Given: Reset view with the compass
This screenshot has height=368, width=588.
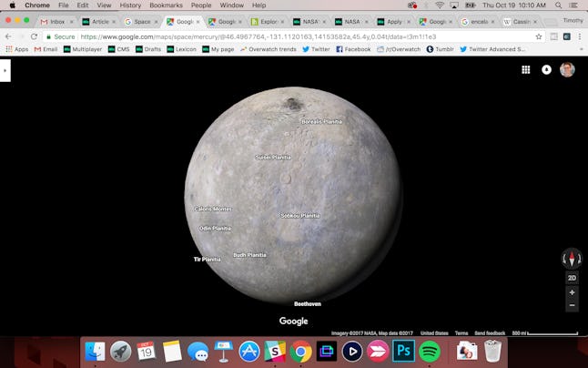Looking at the screenshot, I should pyautogui.click(x=572, y=259).
